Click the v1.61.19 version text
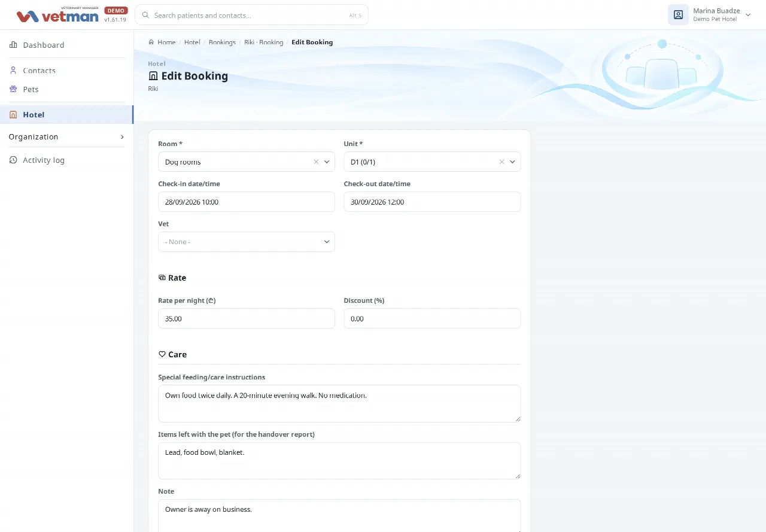766x532 pixels. (x=115, y=20)
